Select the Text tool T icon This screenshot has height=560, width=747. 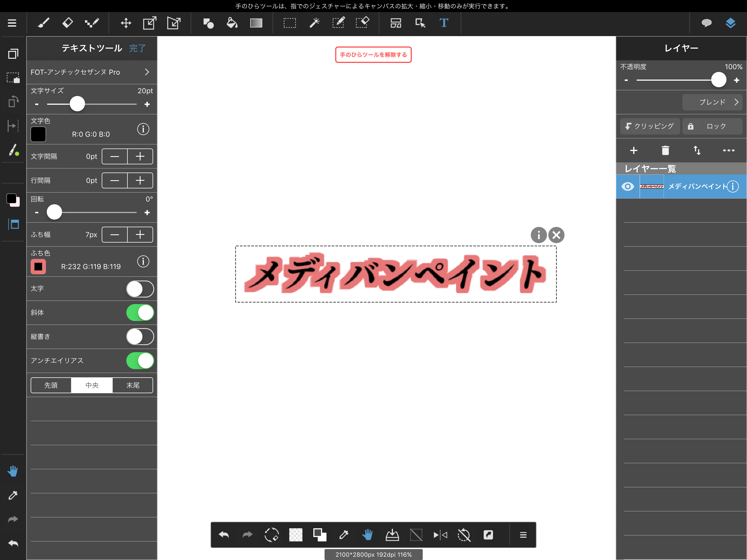click(444, 23)
